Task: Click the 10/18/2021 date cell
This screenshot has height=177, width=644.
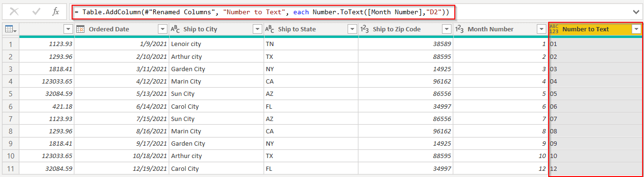Action: [121, 156]
